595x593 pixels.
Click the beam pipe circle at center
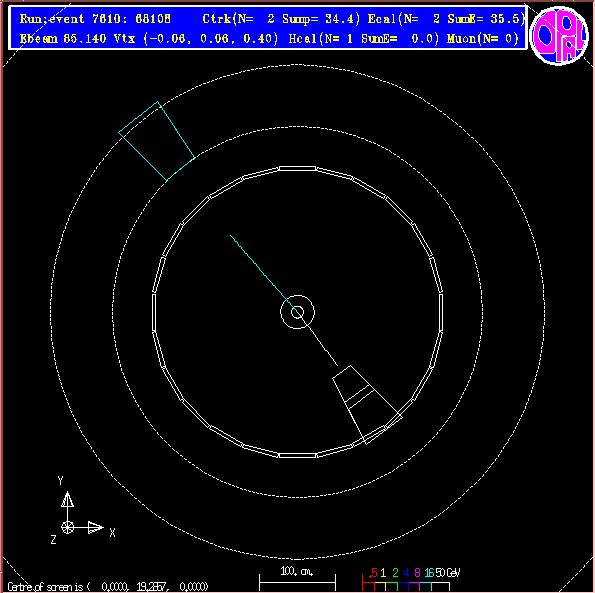point(298,312)
